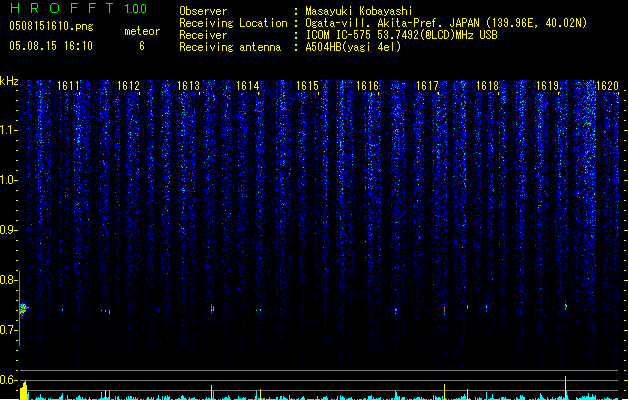Click the 'Receiving antenna' label

[x=230, y=47]
